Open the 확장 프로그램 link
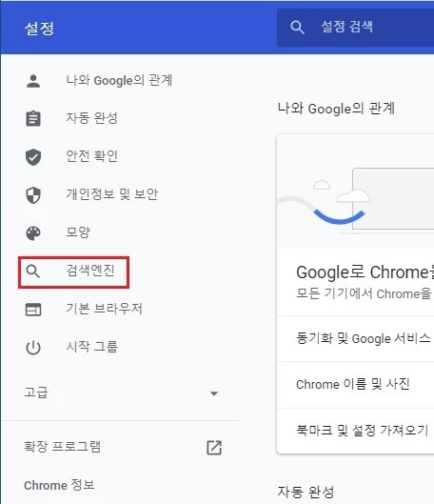 coord(63,447)
